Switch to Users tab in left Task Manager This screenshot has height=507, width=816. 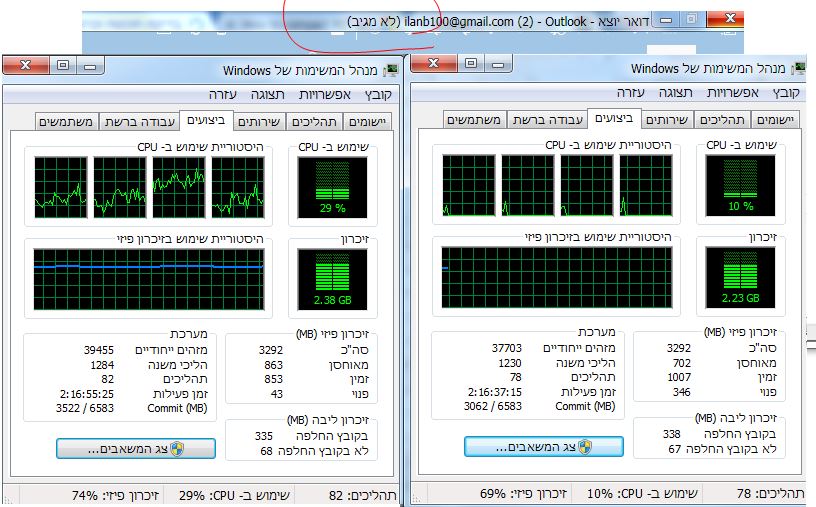[x=66, y=122]
